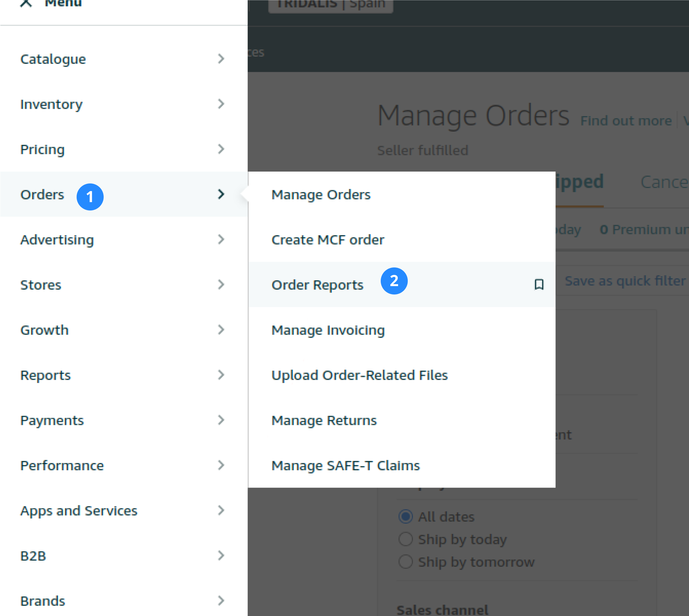Click the Payments chevron arrow
This screenshot has height=616, width=689.
tap(221, 420)
